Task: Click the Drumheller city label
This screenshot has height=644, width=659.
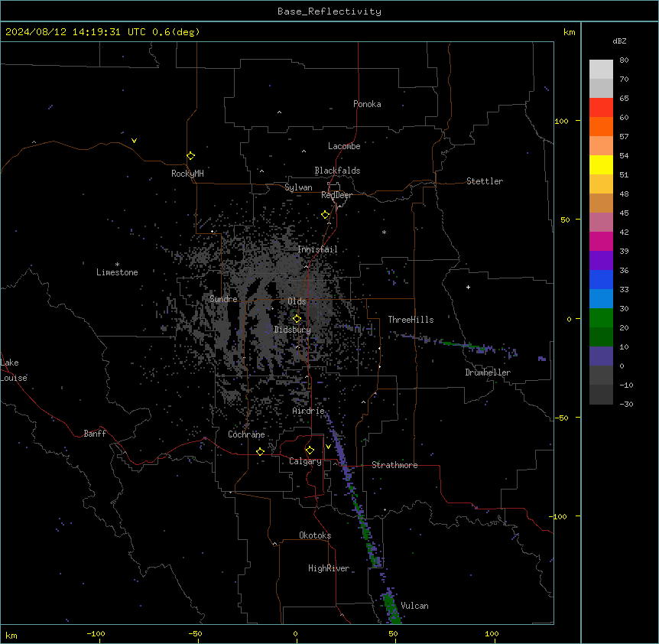Action: tap(488, 372)
